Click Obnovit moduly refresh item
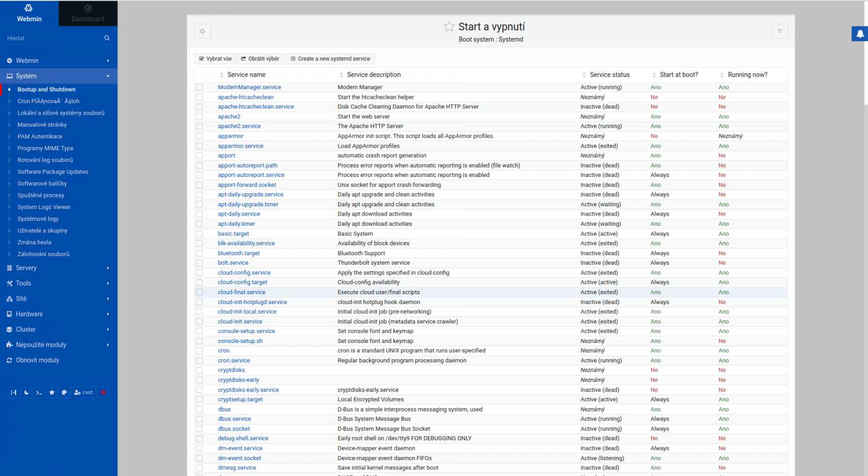The width and height of the screenshot is (868, 476). tap(59, 360)
